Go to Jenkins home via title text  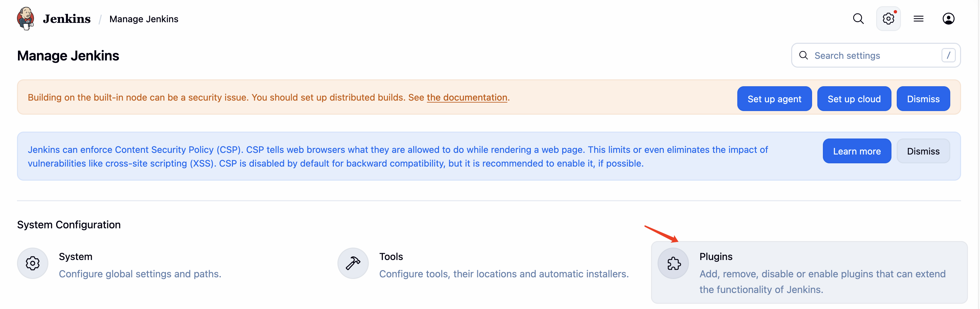[67, 19]
